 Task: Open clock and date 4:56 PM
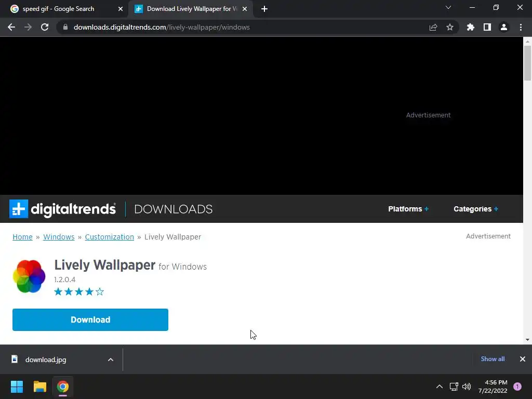coord(493,387)
